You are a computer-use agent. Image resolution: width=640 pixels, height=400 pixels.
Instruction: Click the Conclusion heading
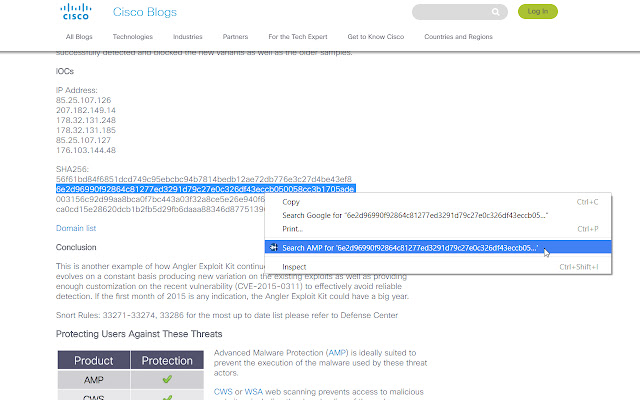pos(76,247)
